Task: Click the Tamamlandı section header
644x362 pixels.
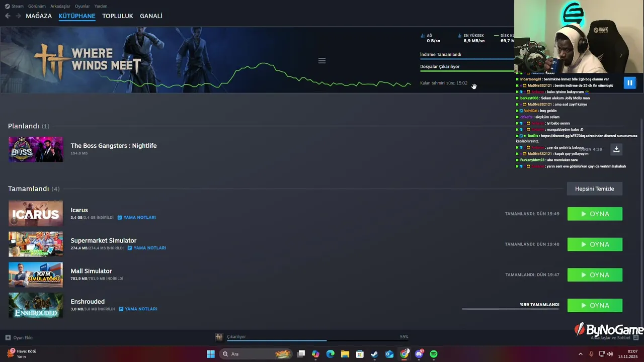Action: point(34,189)
